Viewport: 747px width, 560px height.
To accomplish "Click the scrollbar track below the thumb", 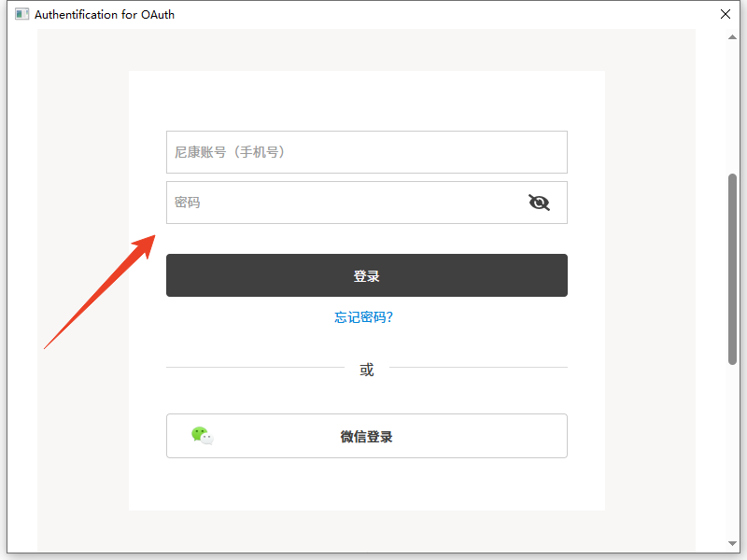I will tap(733, 448).
